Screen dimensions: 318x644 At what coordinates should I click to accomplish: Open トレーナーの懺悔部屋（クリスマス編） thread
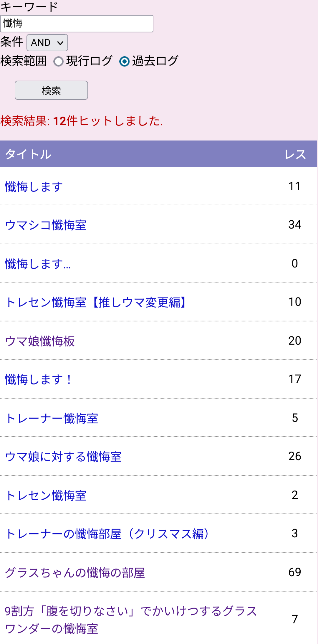[107, 534]
